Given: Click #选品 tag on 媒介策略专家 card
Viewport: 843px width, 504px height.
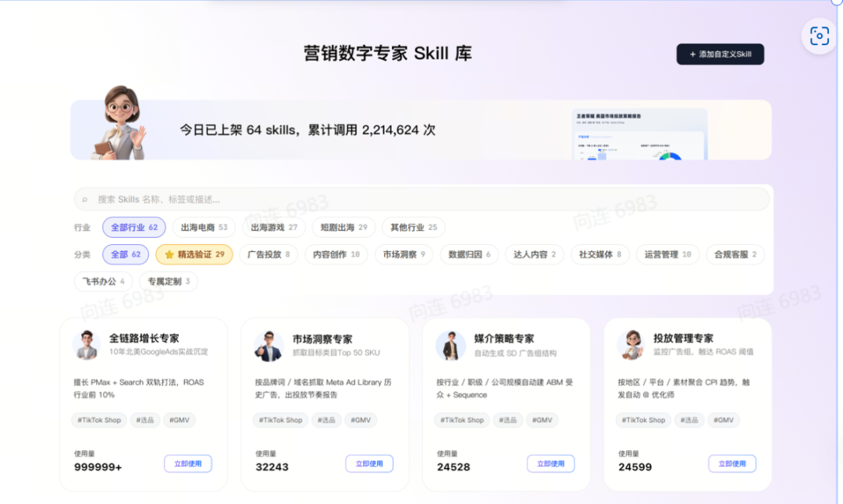Looking at the screenshot, I should (507, 421).
